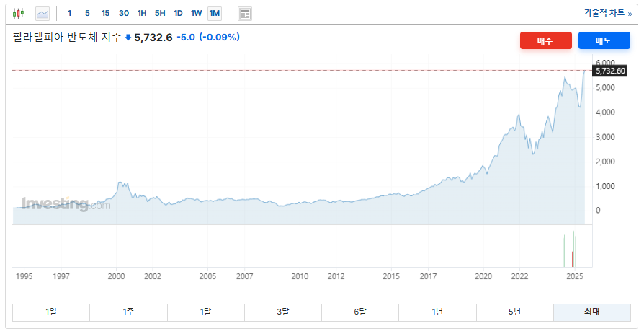Set the 1M monthly interval
The width and height of the screenshot is (644, 334).
point(215,14)
